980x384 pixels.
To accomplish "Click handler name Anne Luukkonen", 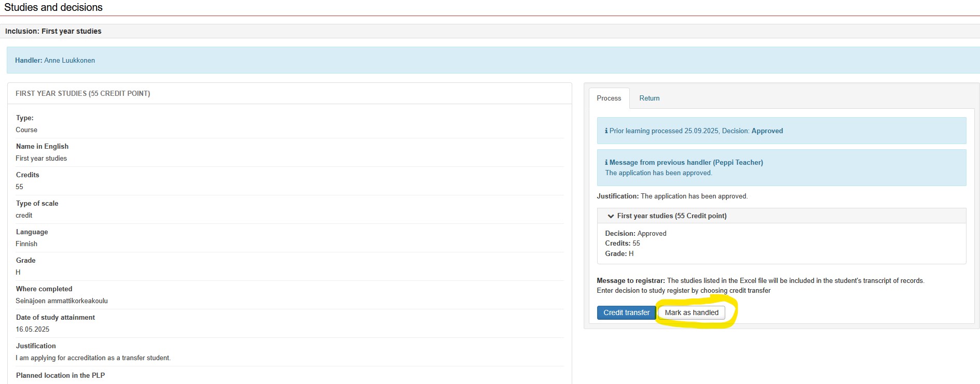I will pos(70,60).
